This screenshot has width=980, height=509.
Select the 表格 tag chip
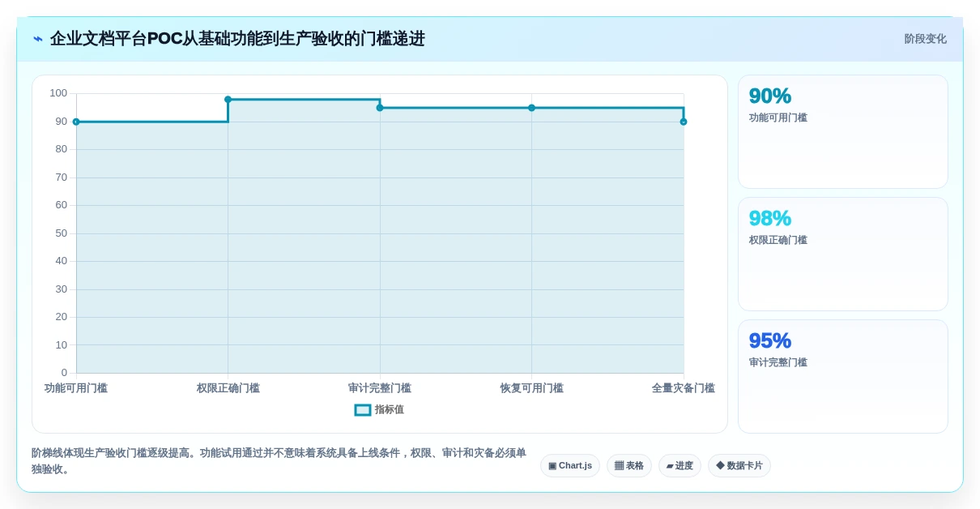[629, 466]
